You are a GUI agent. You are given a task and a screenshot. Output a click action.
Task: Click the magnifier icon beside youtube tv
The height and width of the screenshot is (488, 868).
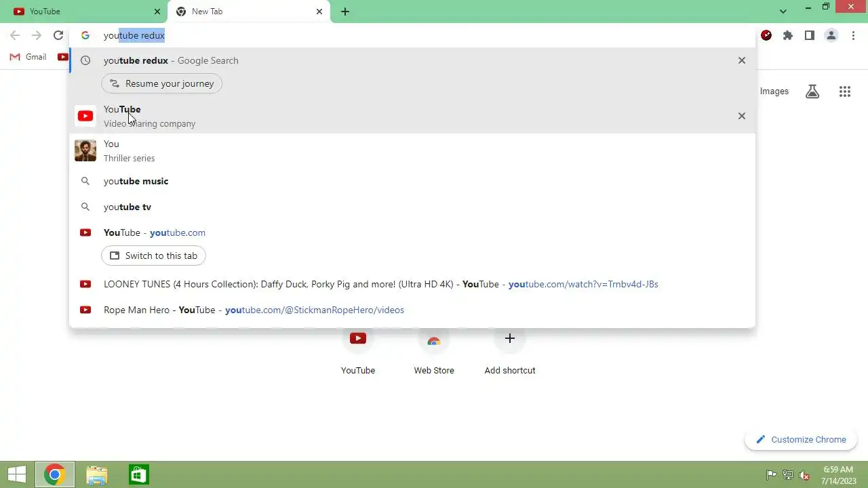coord(85,207)
